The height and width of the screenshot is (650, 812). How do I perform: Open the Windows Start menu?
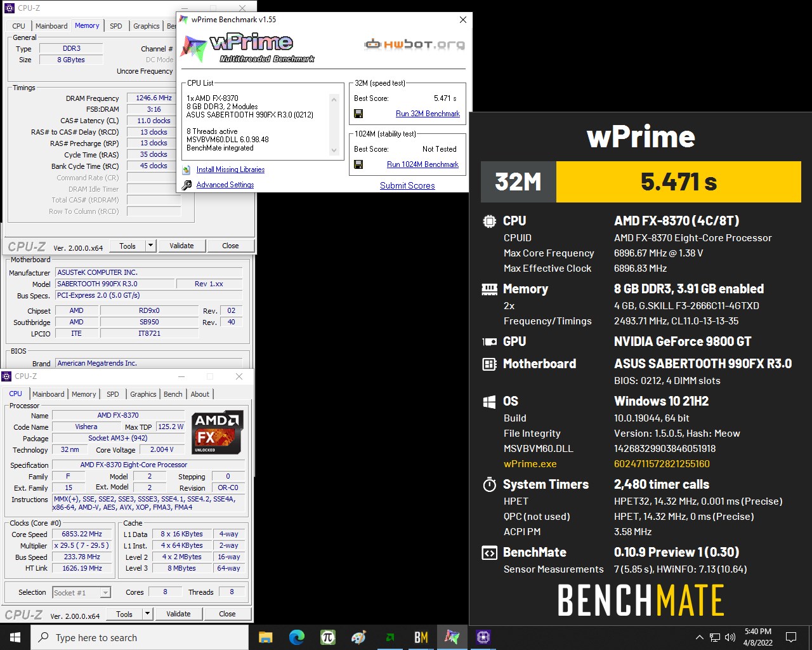point(15,637)
